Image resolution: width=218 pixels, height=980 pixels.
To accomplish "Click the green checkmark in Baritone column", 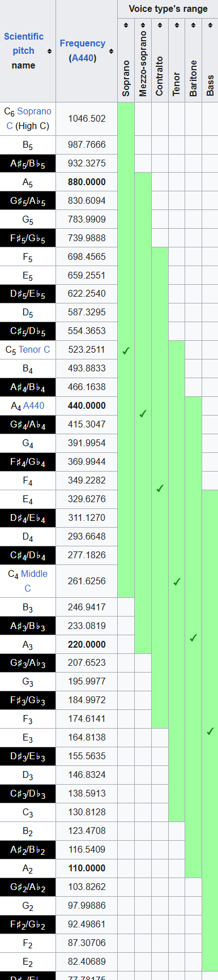I will (194, 637).
